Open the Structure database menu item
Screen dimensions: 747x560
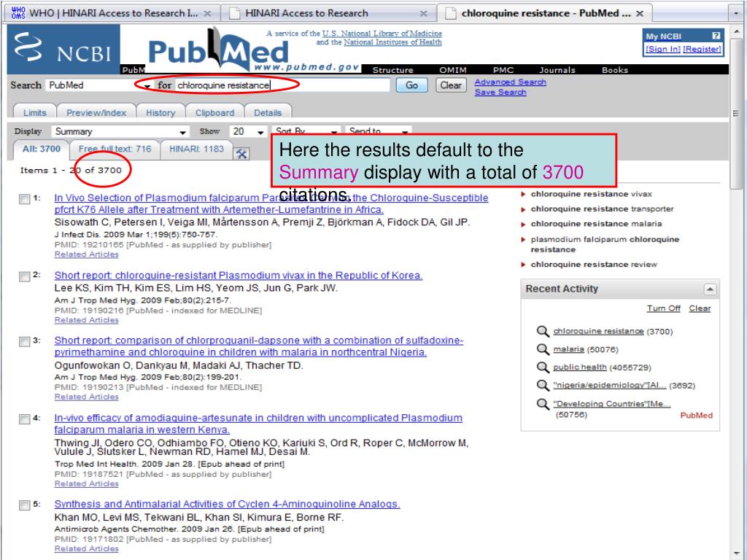pos(392,70)
